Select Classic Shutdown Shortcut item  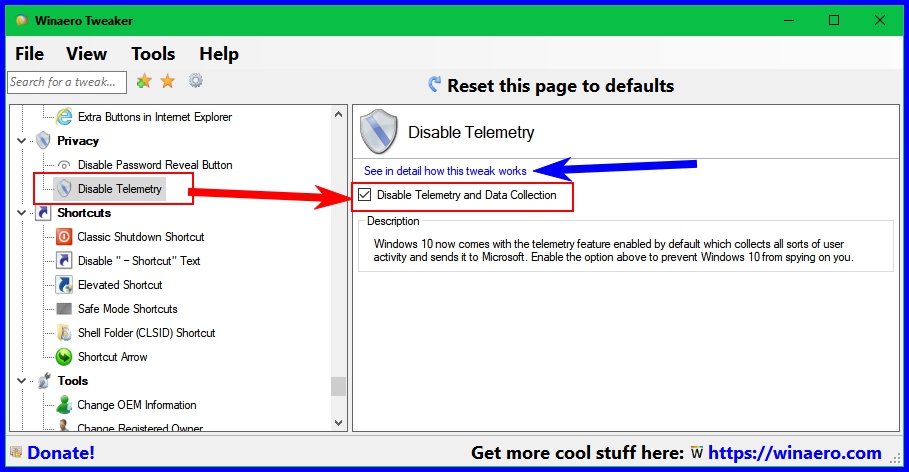tap(141, 237)
